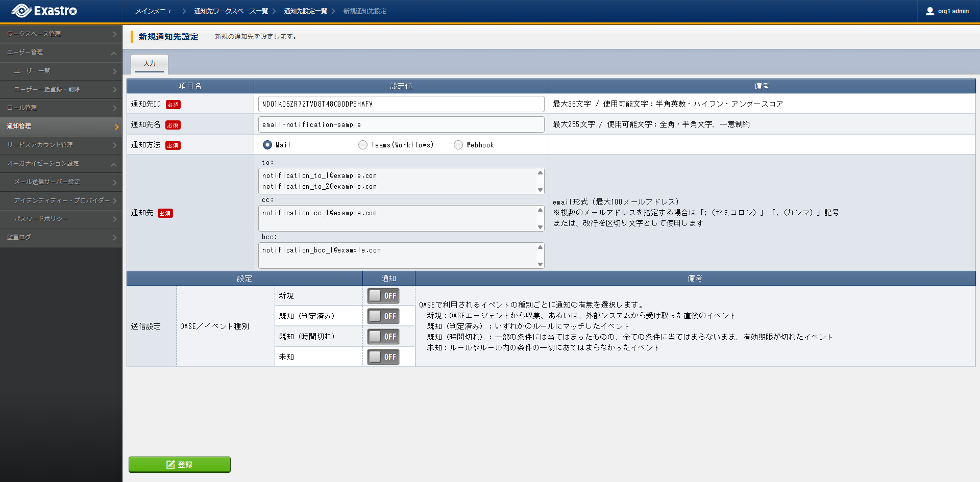Go to メインメニュー breadcrumb link
Screen dimensions: 980x482
coord(156,11)
